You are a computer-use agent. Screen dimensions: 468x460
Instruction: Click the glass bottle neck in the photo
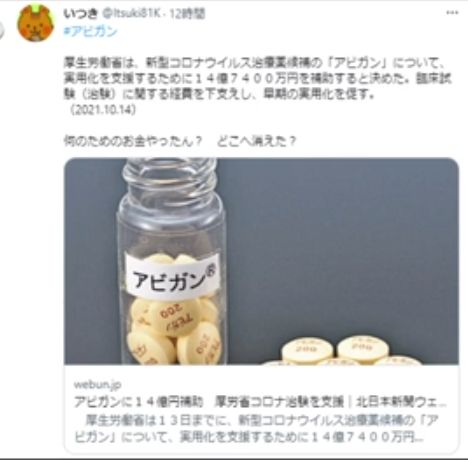click(x=170, y=178)
